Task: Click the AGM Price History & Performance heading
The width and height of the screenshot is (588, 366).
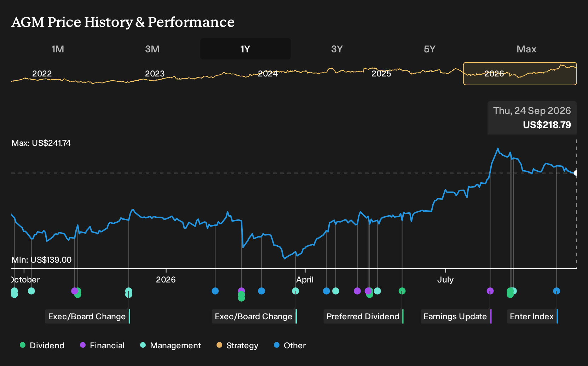Action: (123, 22)
